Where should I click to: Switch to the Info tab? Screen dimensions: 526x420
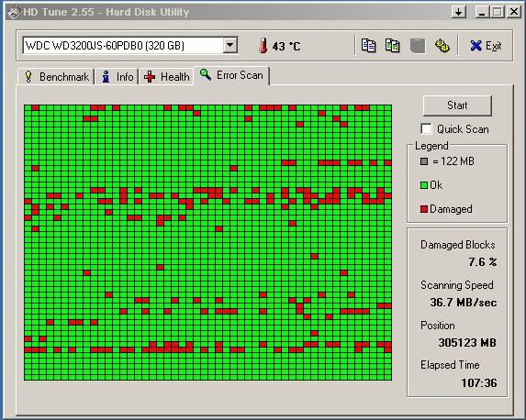(118, 77)
